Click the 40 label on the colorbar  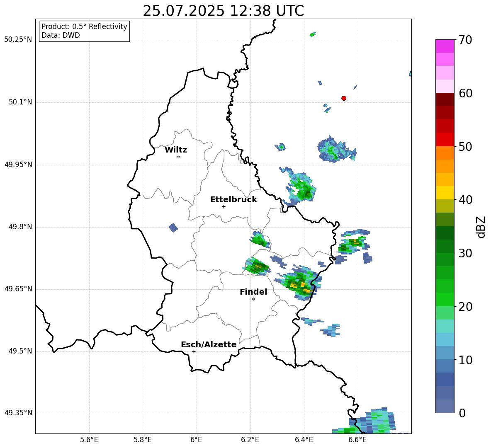[x=465, y=200]
